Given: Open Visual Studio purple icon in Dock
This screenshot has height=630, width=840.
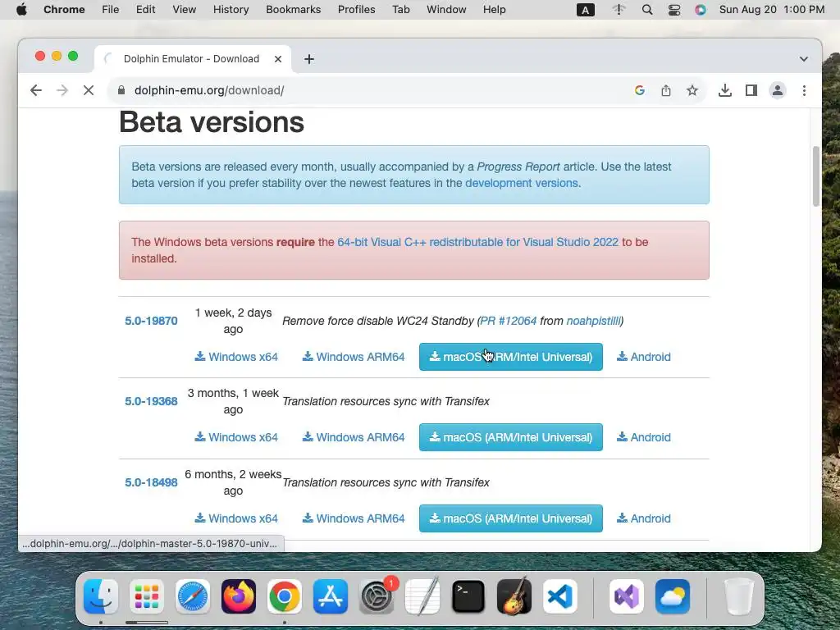Looking at the screenshot, I should [x=627, y=596].
